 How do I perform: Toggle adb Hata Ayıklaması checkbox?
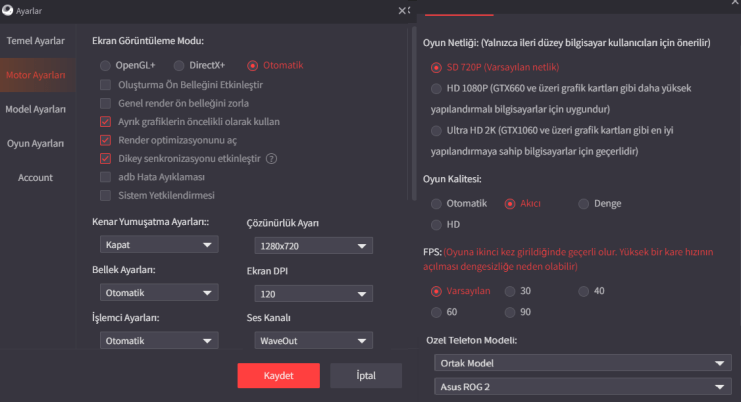[105, 177]
